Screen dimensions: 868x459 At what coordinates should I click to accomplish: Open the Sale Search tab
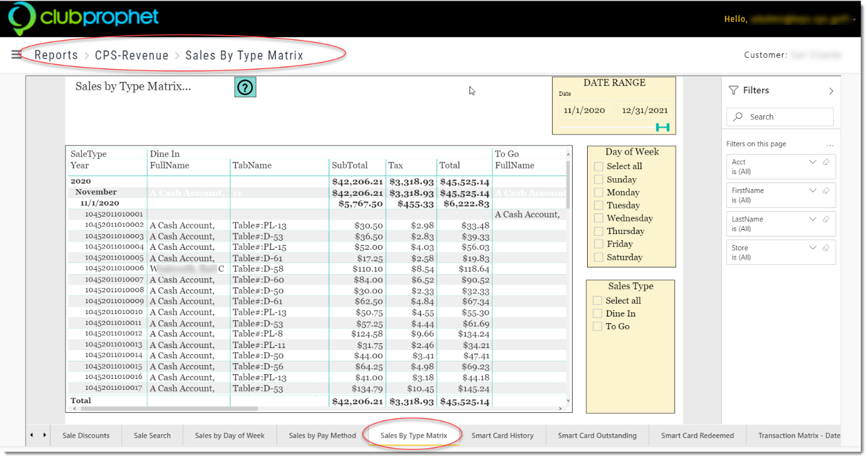(152, 435)
